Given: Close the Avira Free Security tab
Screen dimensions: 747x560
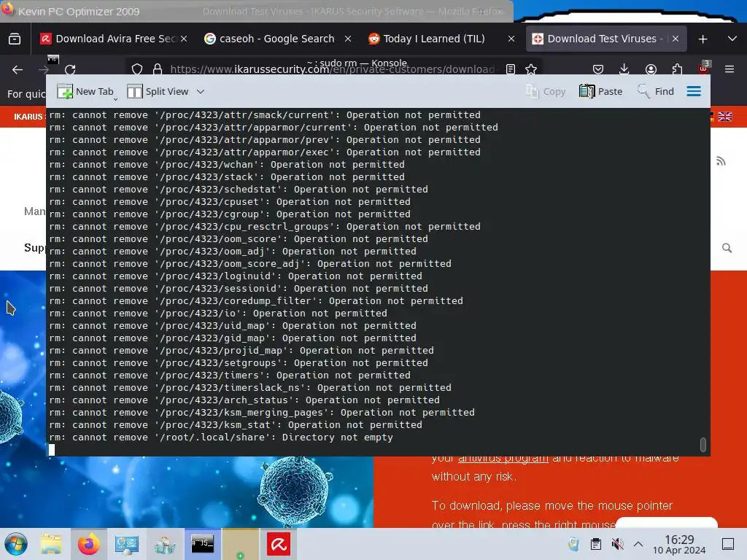Looking at the screenshot, I should pos(184,39).
